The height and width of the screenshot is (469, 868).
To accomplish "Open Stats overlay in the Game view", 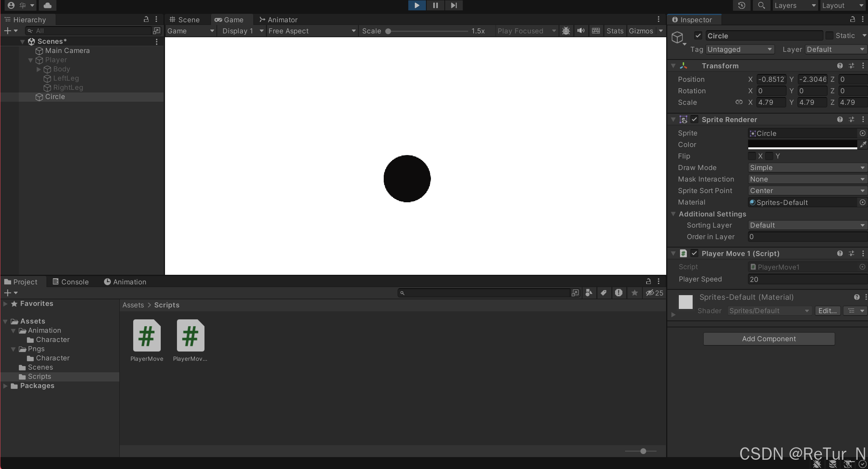I will 615,31.
